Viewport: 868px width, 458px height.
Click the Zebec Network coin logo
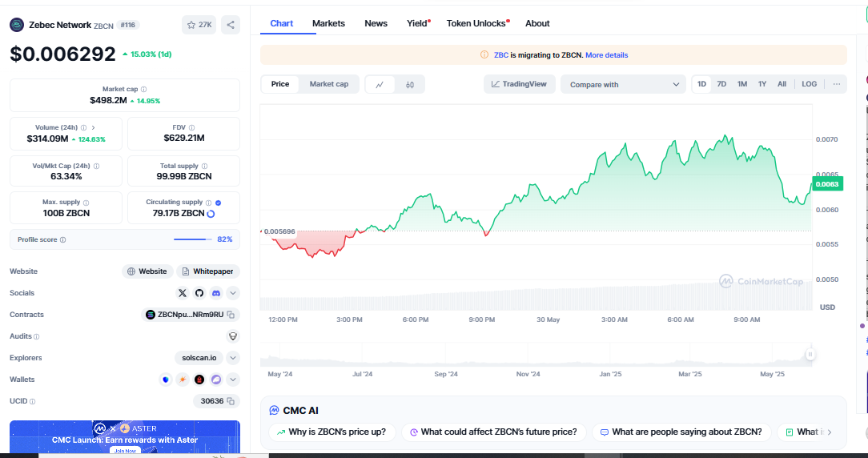point(17,25)
